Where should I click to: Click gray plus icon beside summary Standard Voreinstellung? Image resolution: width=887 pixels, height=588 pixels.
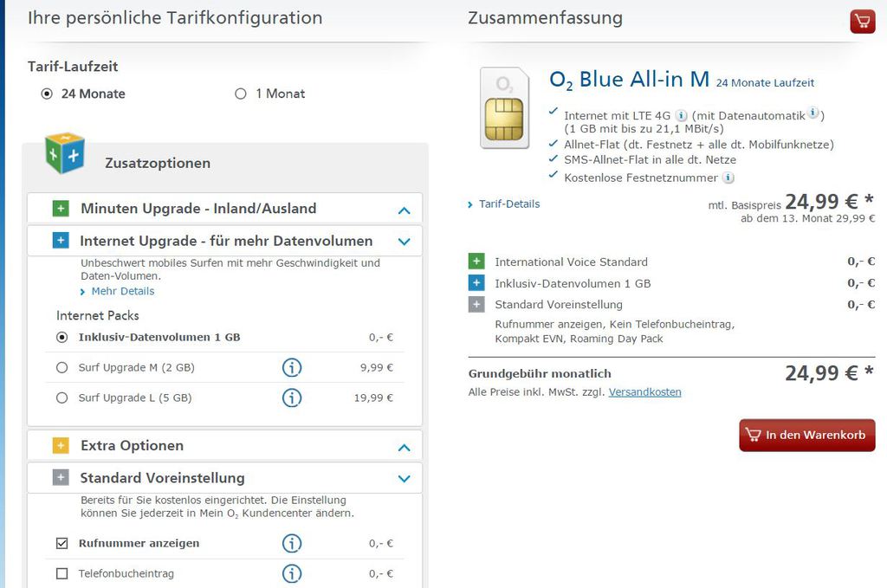[x=476, y=304]
